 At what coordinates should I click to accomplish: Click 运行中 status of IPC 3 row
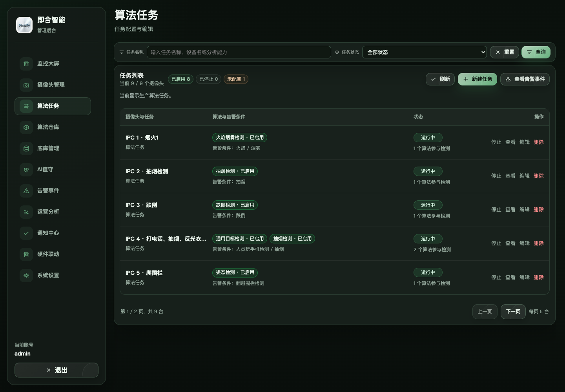[428, 205]
